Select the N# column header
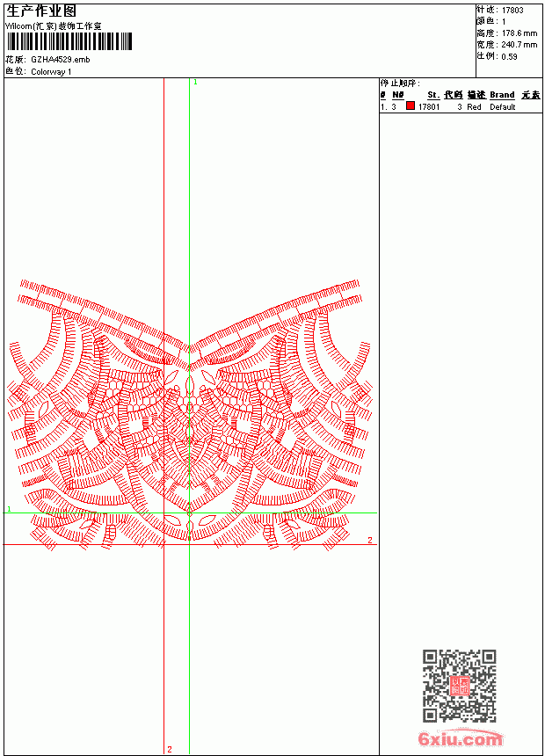This screenshot has height=756, width=545. click(398, 95)
